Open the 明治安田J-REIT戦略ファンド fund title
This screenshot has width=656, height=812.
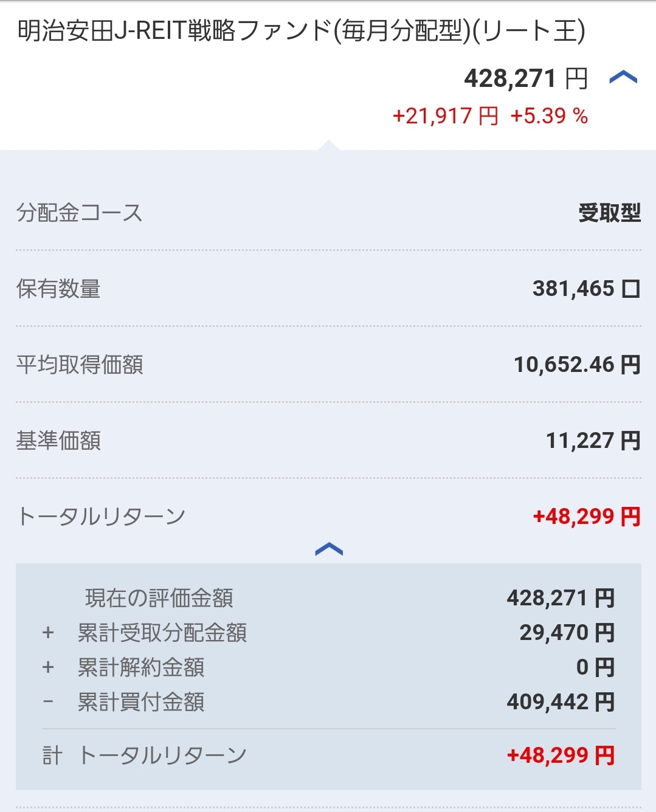tap(301, 31)
